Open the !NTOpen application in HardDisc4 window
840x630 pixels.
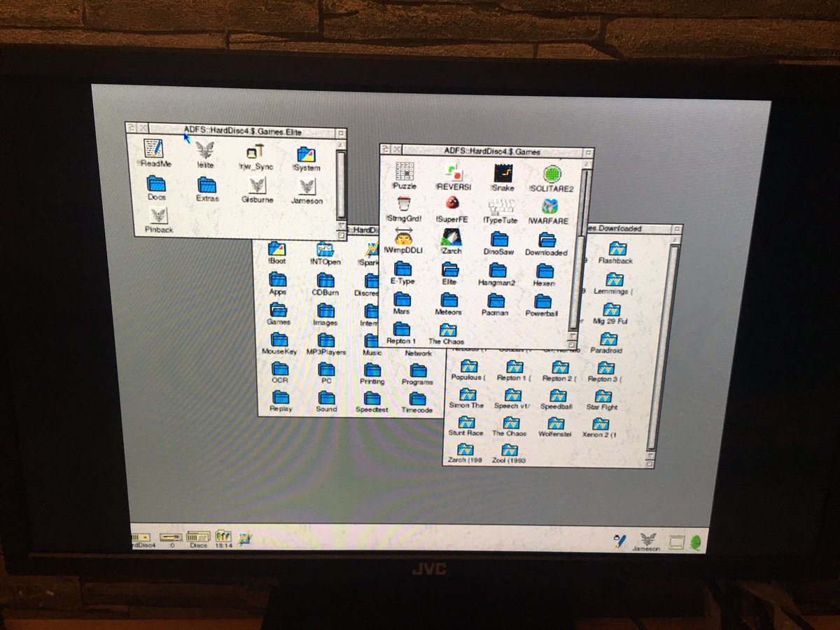pyautogui.click(x=324, y=250)
